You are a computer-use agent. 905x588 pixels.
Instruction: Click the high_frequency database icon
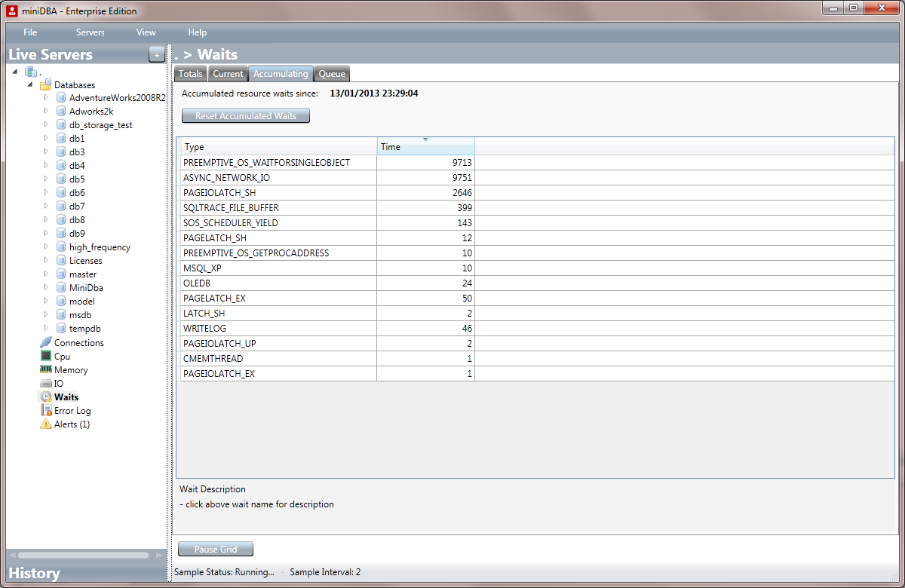pos(61,247)
